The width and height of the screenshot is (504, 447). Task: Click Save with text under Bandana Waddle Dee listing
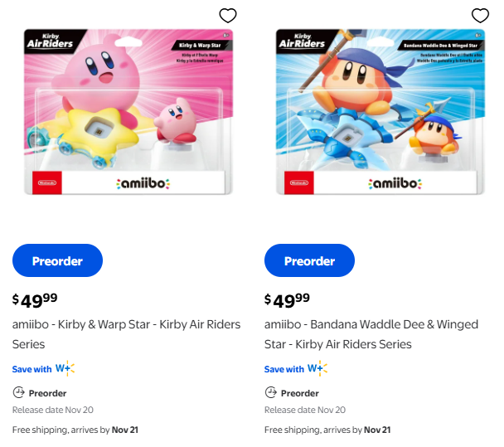(283, 369)
